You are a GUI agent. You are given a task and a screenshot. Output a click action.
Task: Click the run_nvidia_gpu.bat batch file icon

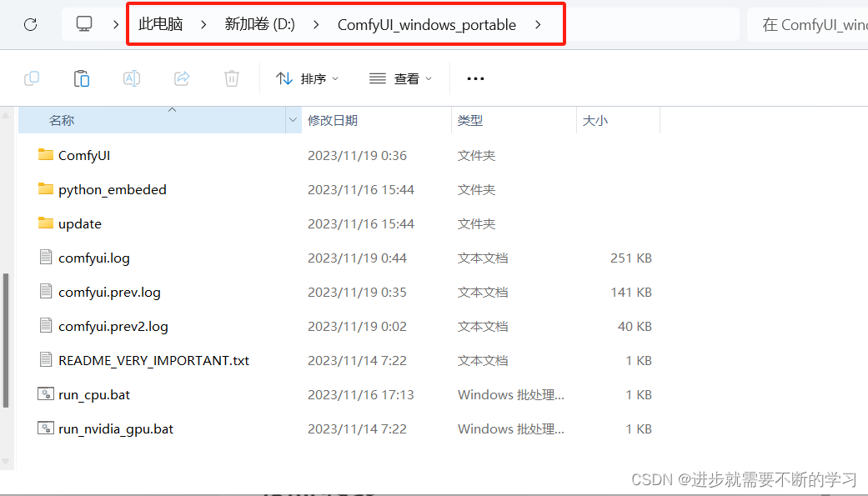(46, 428)
